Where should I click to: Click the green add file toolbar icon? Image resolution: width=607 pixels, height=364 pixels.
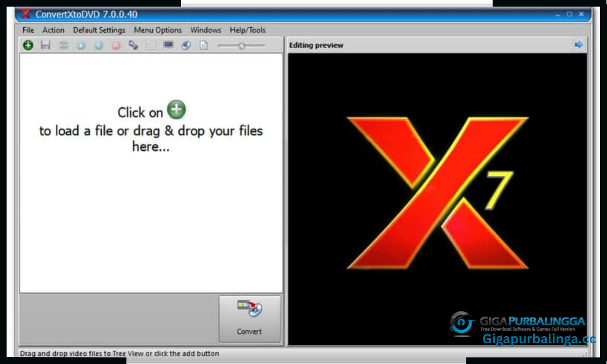point(28,45)
